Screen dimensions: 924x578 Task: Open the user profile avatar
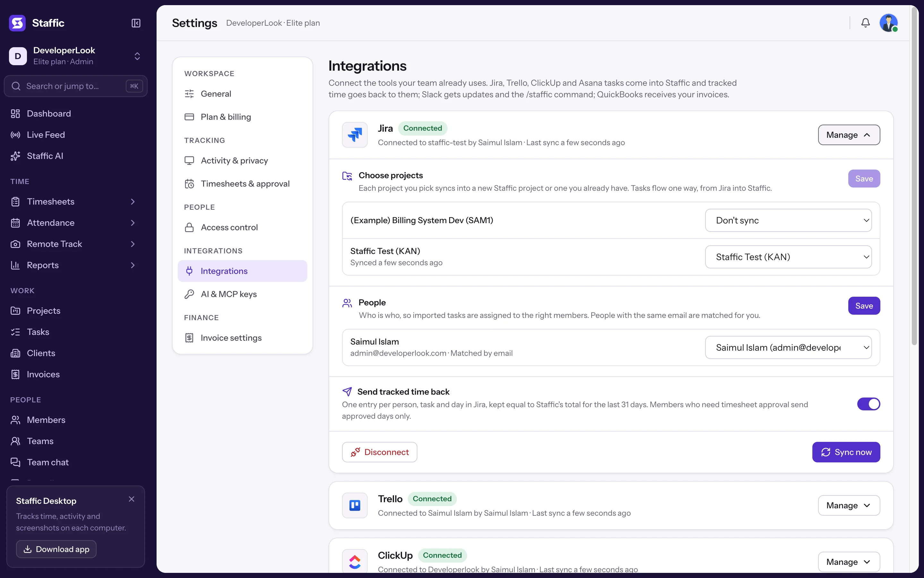pyautogui.click(x=888, y=23)
